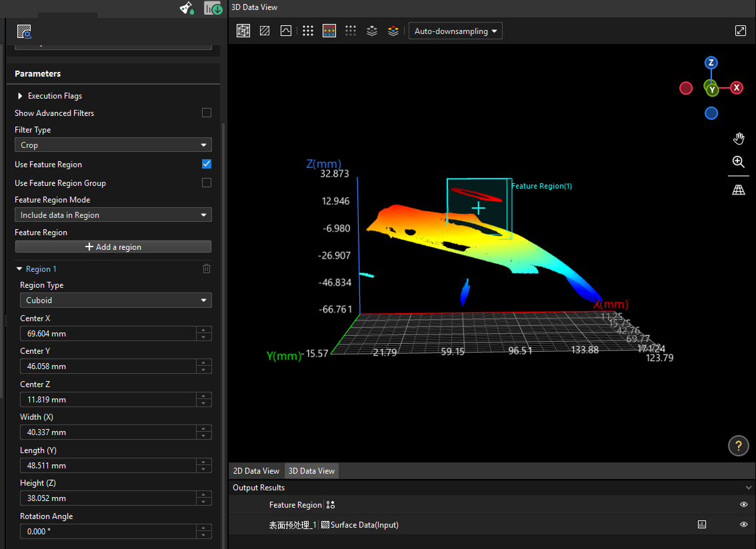Delete Region 1 using the trash icon
This screenshot has width=756, height=549.
click(x=206, y=269)
